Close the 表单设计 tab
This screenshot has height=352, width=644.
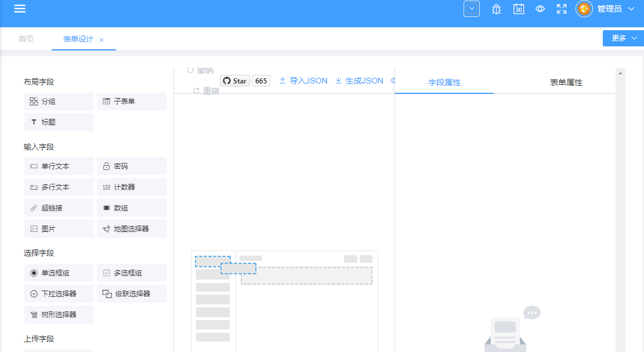[x=102, y=40]
